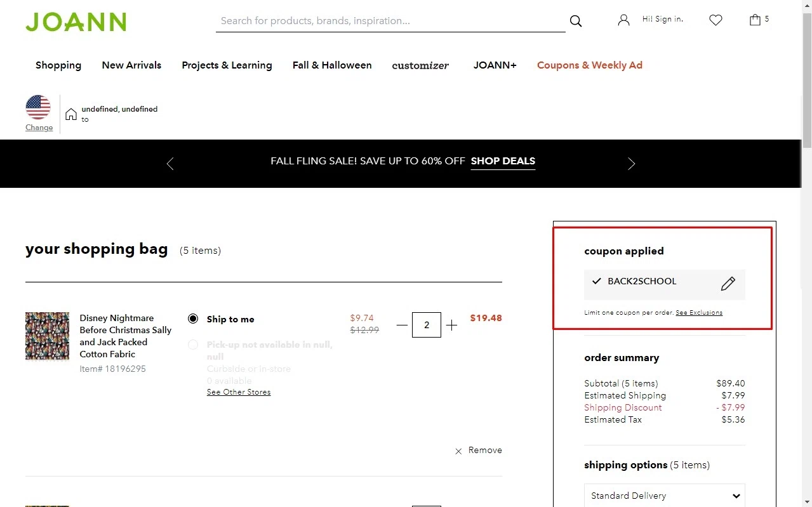The image size is (812, 507).
Task: Open the Shopping menu
Action: (x=58, y=65)
